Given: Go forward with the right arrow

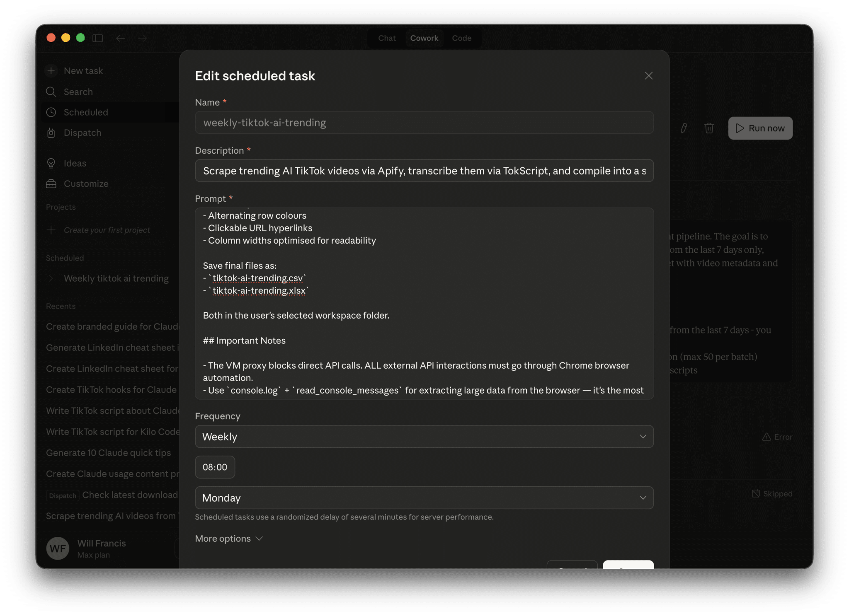Looking at the screenshot, I should pos(142,38).
